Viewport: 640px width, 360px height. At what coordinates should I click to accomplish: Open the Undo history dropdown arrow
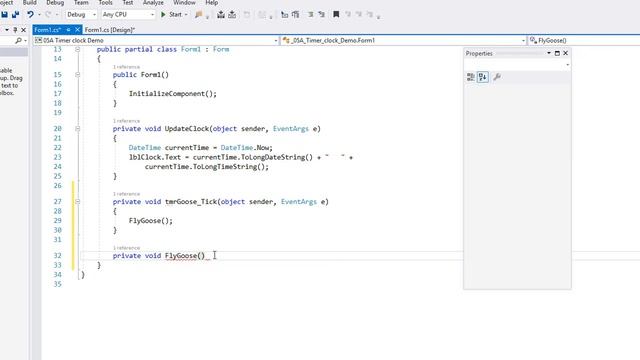click(x=39, y=14)
